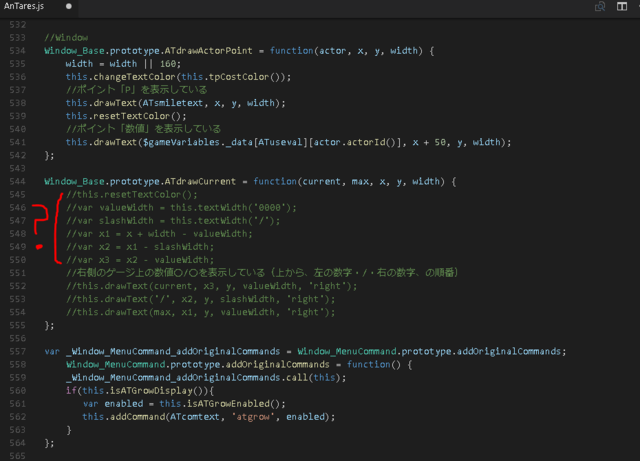Click the split editor icon

point(622,6)
